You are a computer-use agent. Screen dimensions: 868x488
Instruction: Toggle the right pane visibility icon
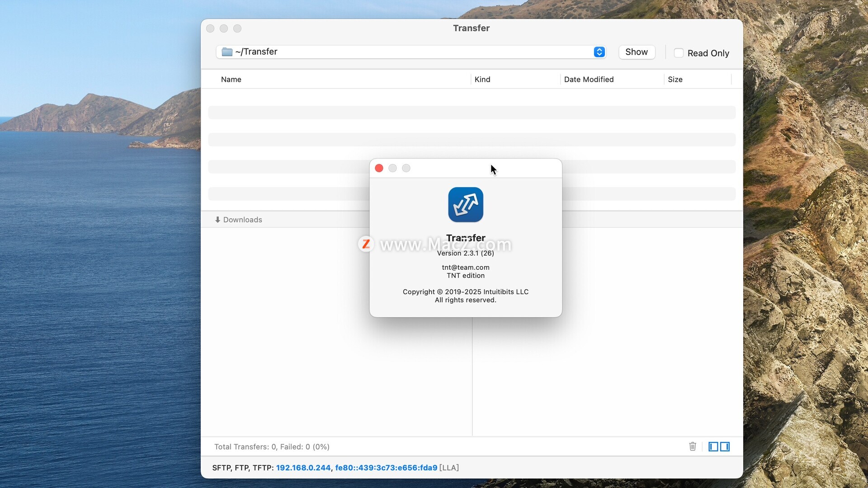tap(725, 446)
